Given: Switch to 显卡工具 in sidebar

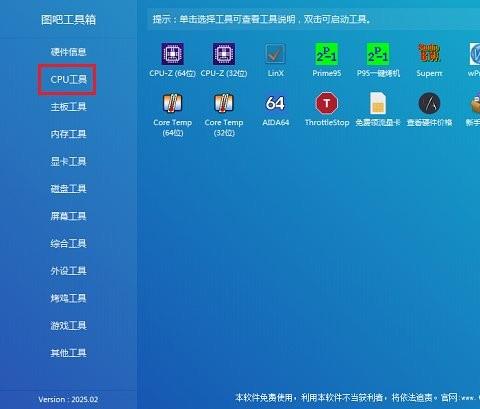Looking at the screenshot, I should [x=68, y=161].
